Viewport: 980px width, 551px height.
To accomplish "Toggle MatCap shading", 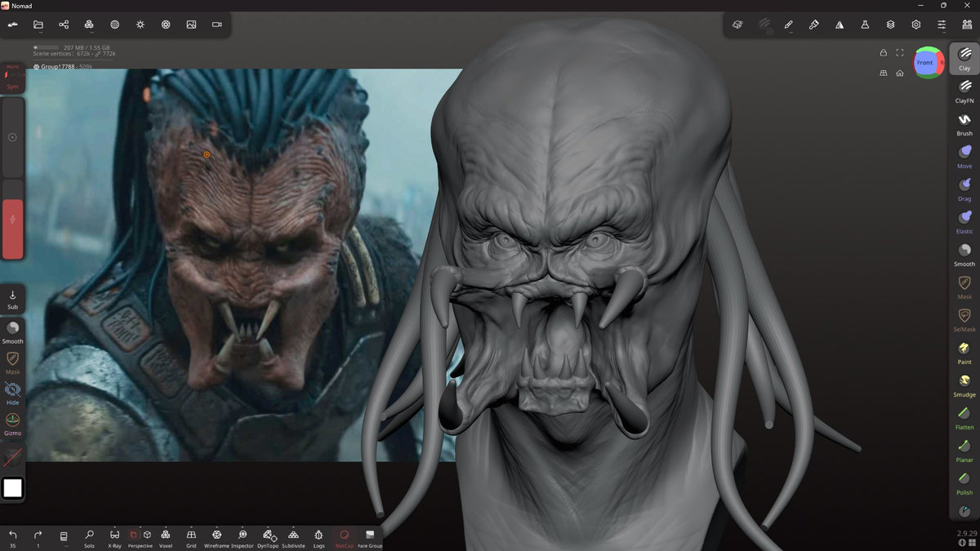I will [x=345, y=538].
